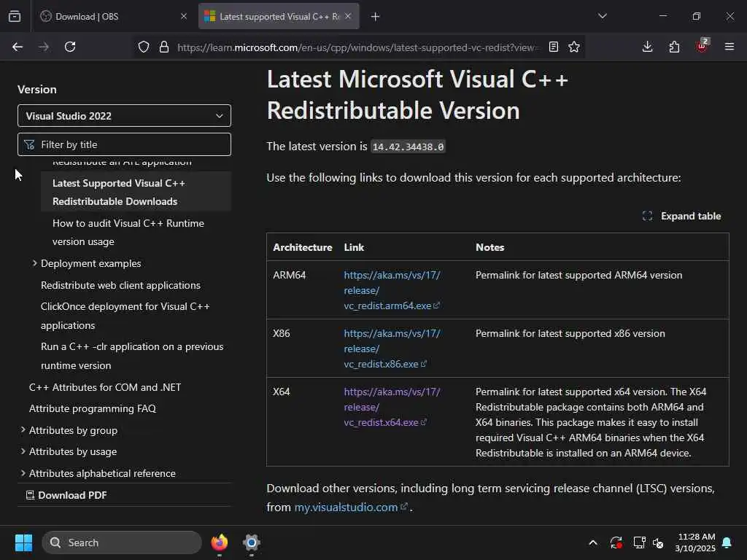Reload the current page

[70, 47]
